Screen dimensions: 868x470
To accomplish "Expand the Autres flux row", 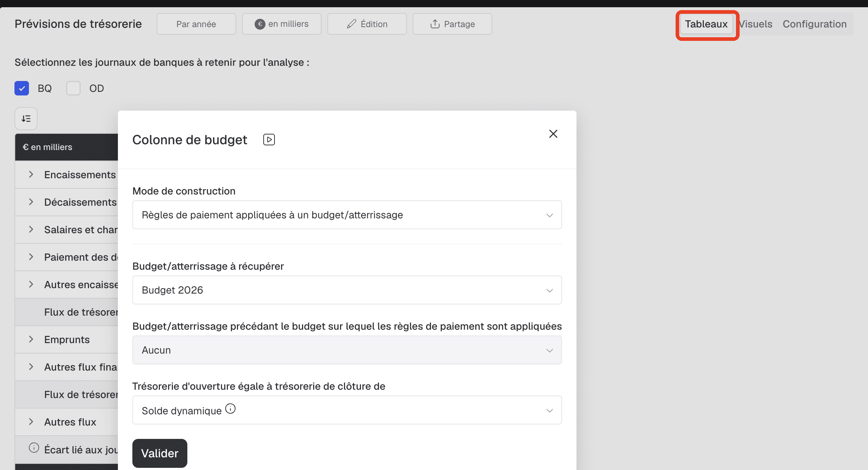I will 31,422.
